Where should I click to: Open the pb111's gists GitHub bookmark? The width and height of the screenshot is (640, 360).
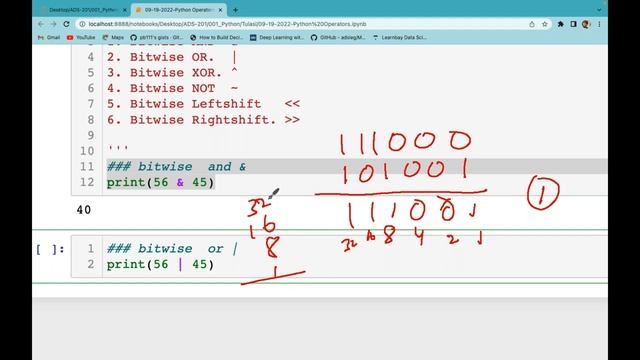156,37
